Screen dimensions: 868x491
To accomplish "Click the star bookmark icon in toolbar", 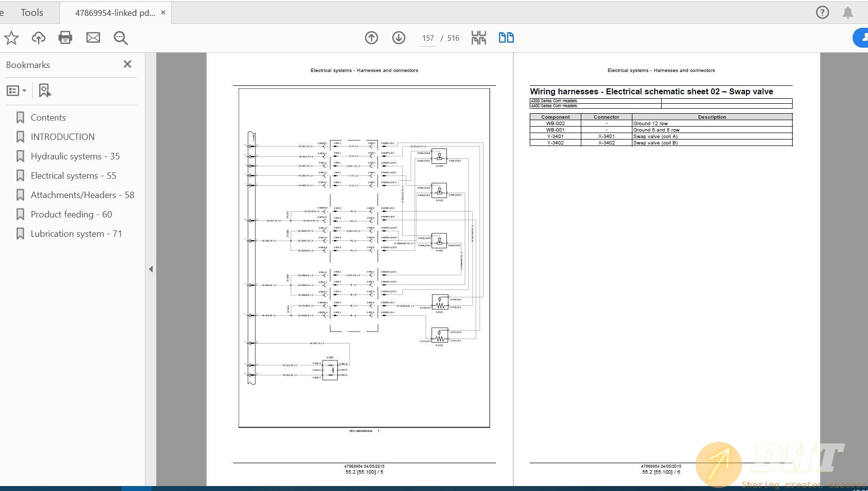I will tap(11, 38).
